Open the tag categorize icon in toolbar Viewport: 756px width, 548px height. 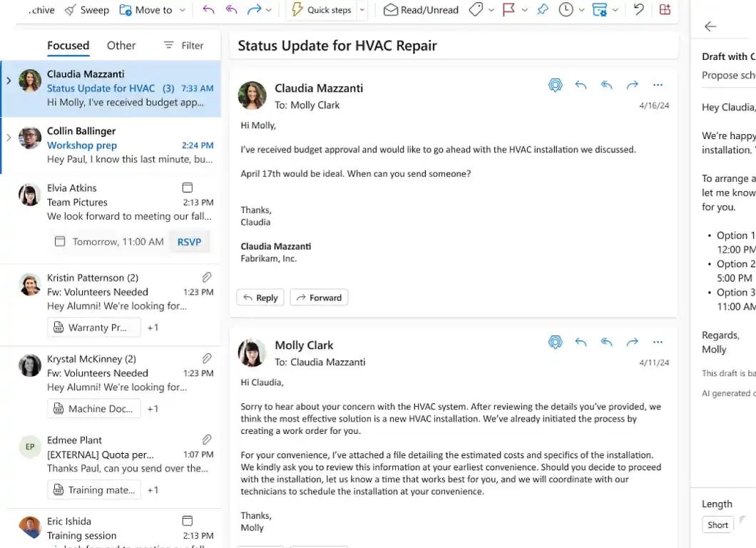point(476,10)
